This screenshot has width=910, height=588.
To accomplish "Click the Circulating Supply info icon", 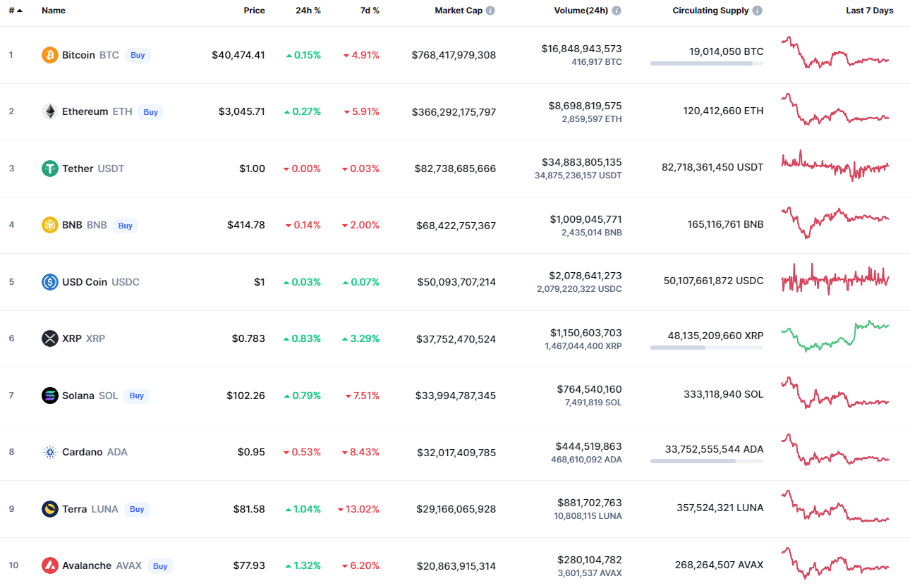I will [x=757, y=11].
